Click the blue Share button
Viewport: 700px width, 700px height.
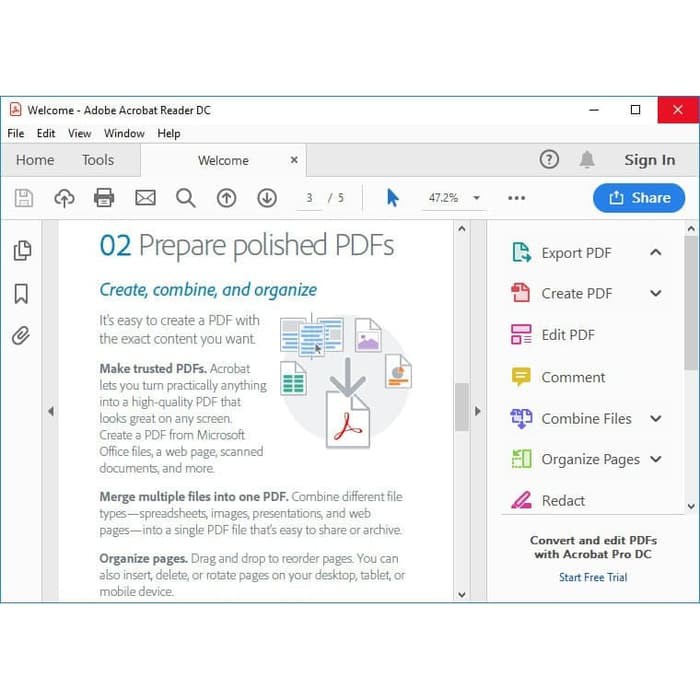tap(639, 198)
